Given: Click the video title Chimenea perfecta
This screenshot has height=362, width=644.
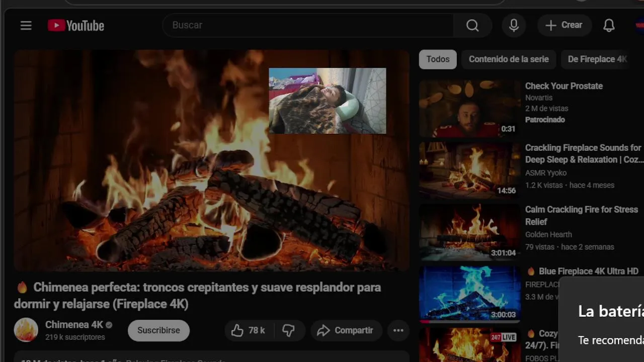Looking at the screenshot, I should (198, 296).
